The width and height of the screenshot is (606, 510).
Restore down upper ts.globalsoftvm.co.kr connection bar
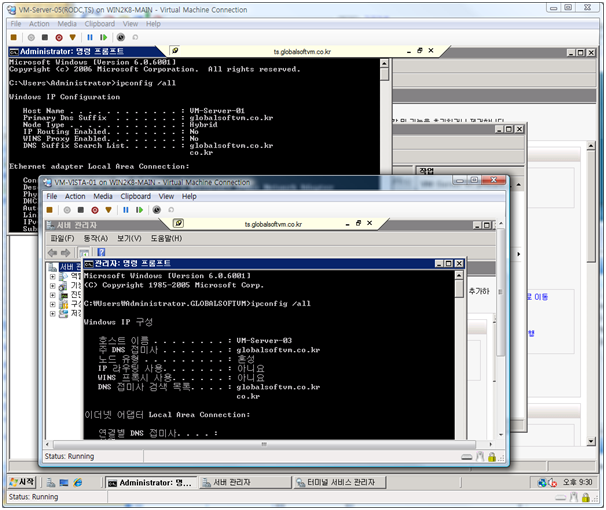[420, 50]
